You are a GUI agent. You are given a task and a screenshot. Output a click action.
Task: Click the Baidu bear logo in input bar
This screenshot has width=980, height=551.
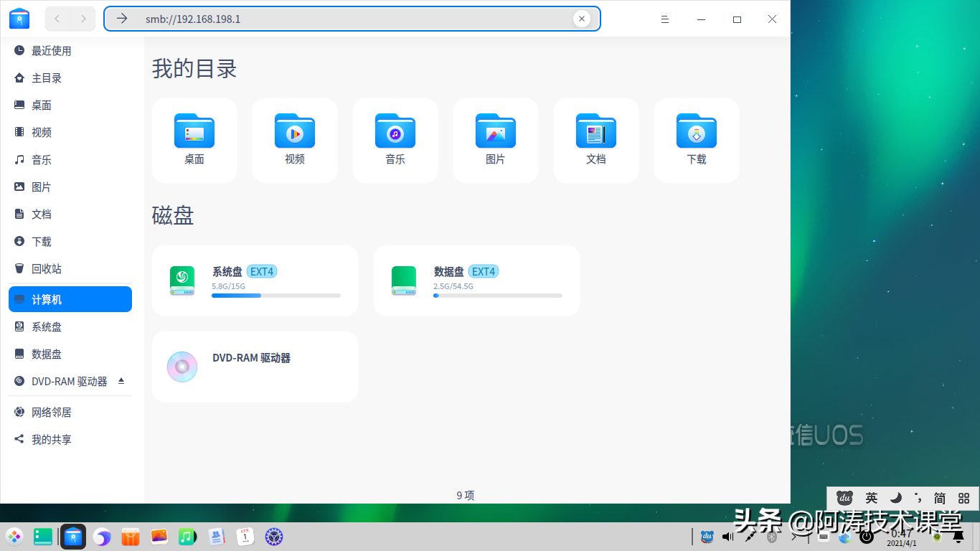845,498
